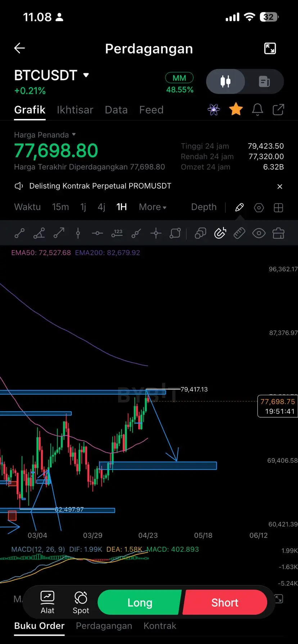Open the Feed tab

(x=151, y=110)
